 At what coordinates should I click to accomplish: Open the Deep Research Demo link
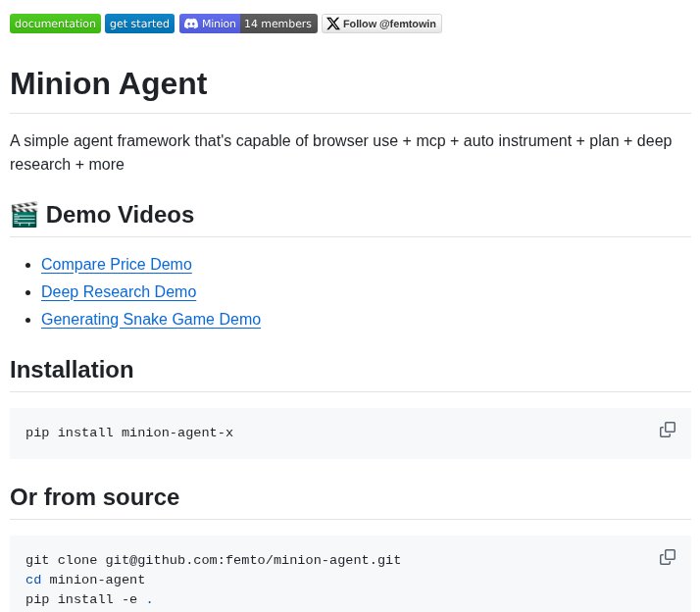[x=119, y=291]
